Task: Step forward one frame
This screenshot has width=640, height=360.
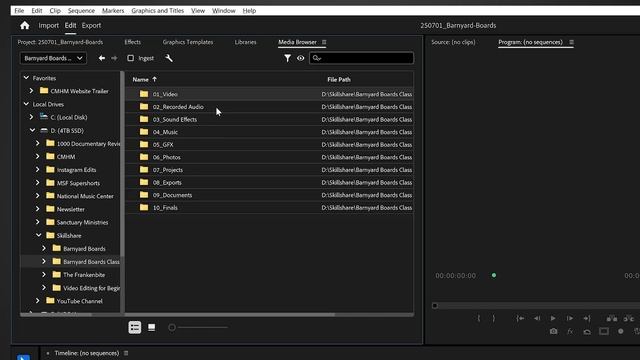Action: (x=570, y=318)
